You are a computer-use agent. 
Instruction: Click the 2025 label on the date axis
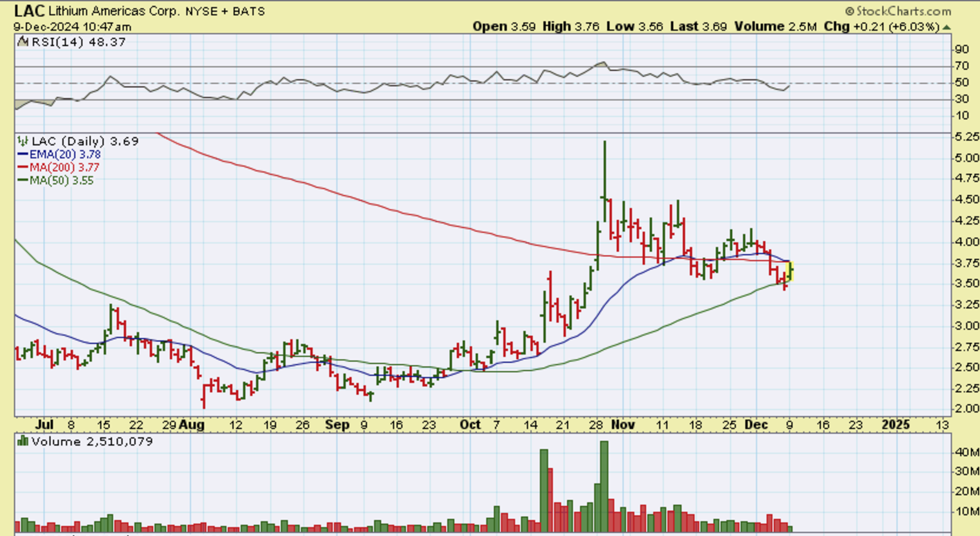click(895, 424)
